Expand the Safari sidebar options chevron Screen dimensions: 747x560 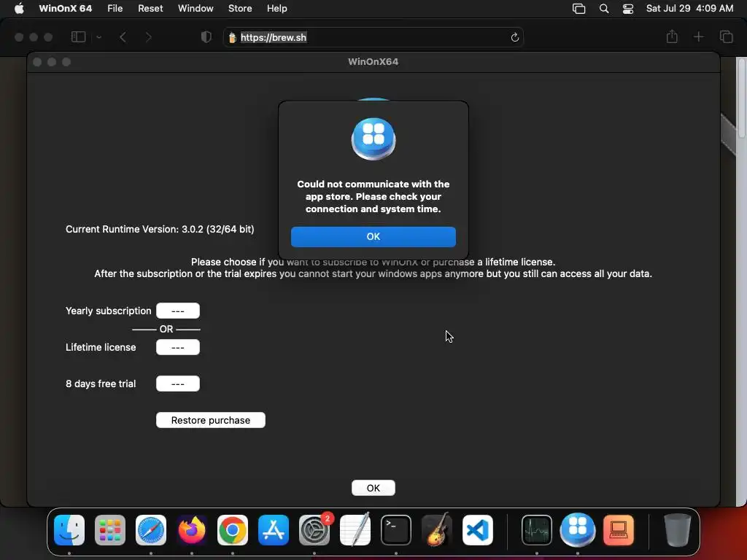pyautogui.click(x=98, y=37)
